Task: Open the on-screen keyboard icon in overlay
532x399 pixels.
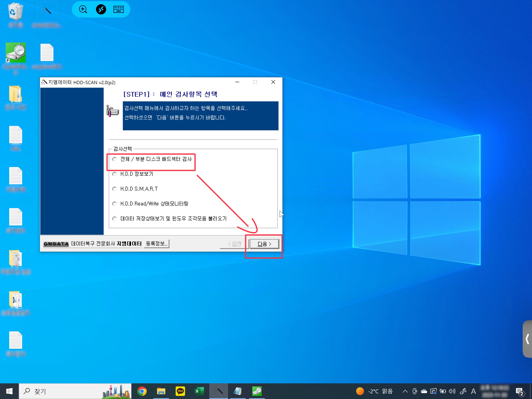Action: pyautogui.click(x=118, y=9)
